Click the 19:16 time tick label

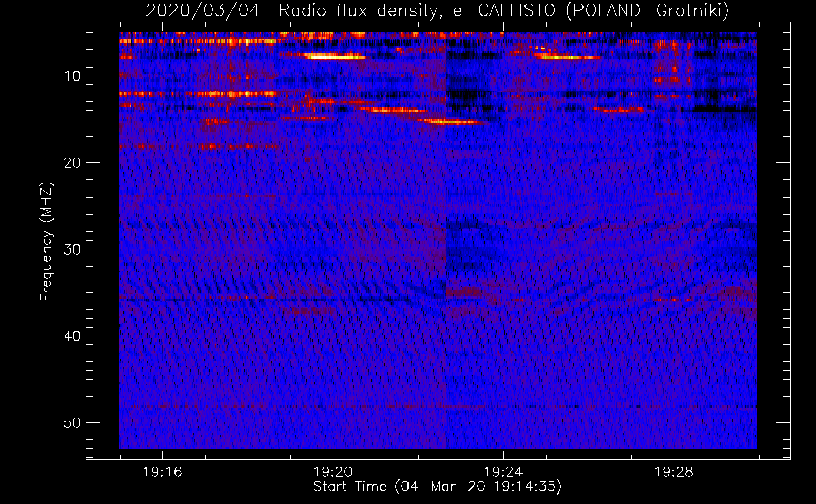[x=162, y=472]
